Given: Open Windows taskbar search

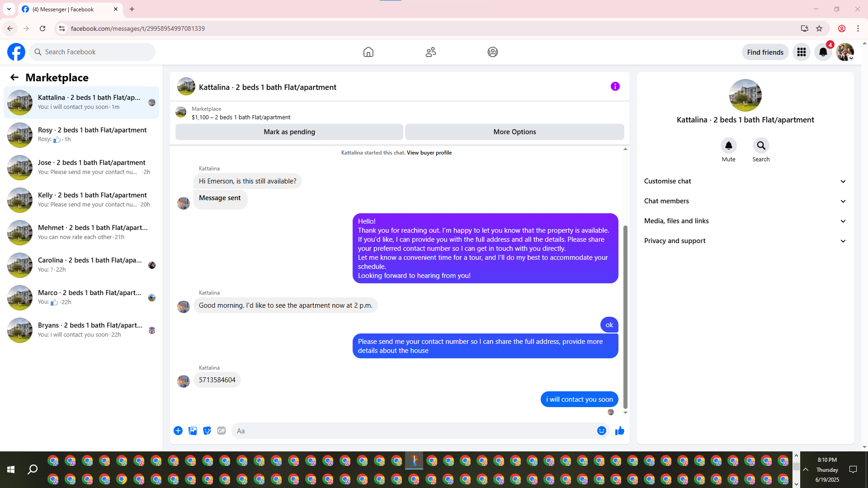Looking at the screenshot, I should (33, 470).
